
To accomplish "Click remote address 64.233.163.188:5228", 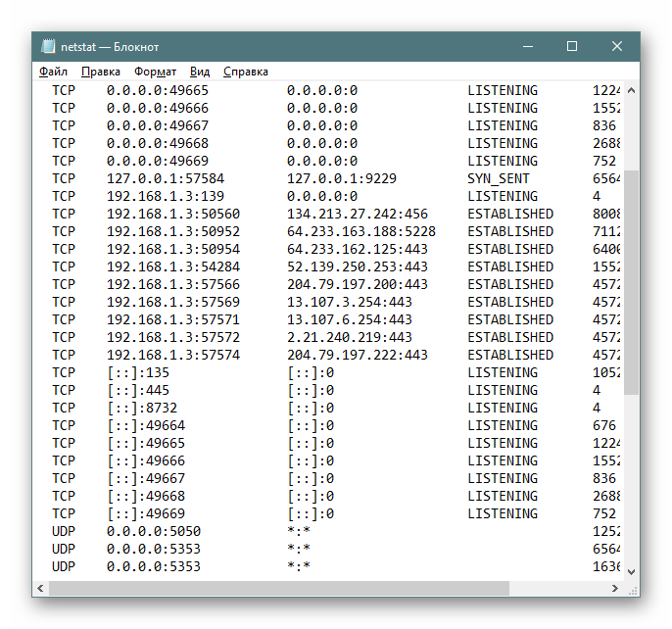I will (361, 231).
